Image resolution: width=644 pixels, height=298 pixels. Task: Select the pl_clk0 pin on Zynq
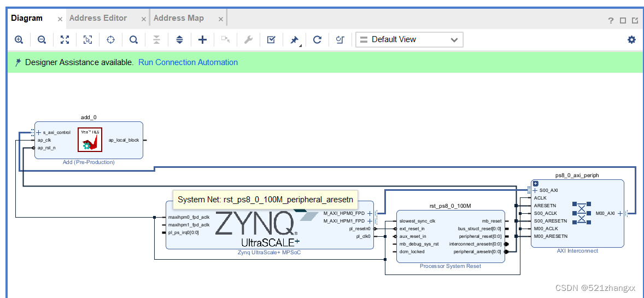coord(364,236)
